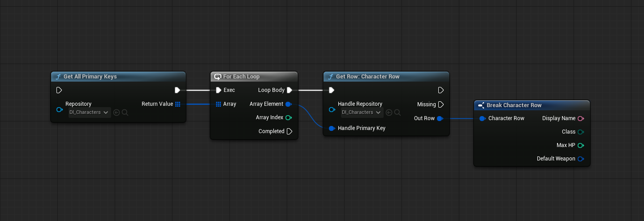Click the browse-to-asset magnifier in Get All Primary Keys
Image resolution: width=644 pixels, height=221 pixels.
pyautogui.click(x=125, y=113)
